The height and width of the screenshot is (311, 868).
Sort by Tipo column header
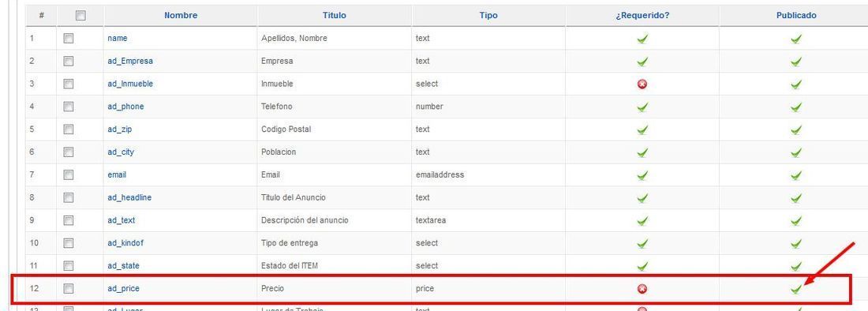click(x=488, y=16)
